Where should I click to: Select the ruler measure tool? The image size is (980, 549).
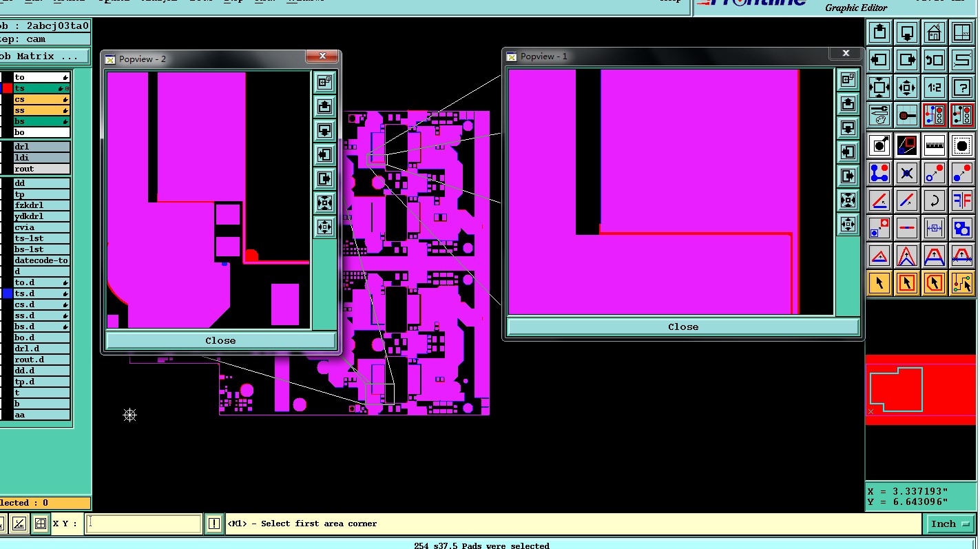coord(935,145)
